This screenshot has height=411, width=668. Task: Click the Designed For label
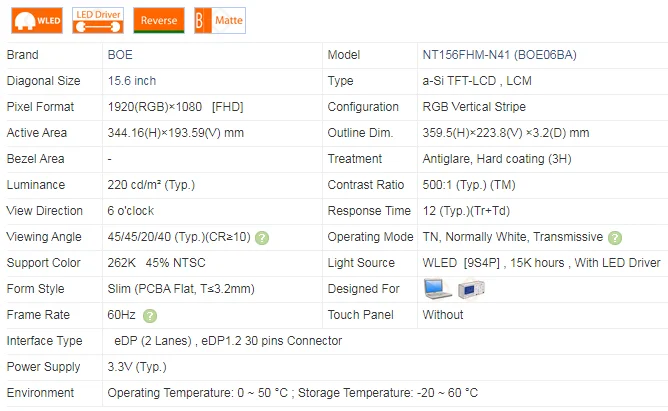363,289
